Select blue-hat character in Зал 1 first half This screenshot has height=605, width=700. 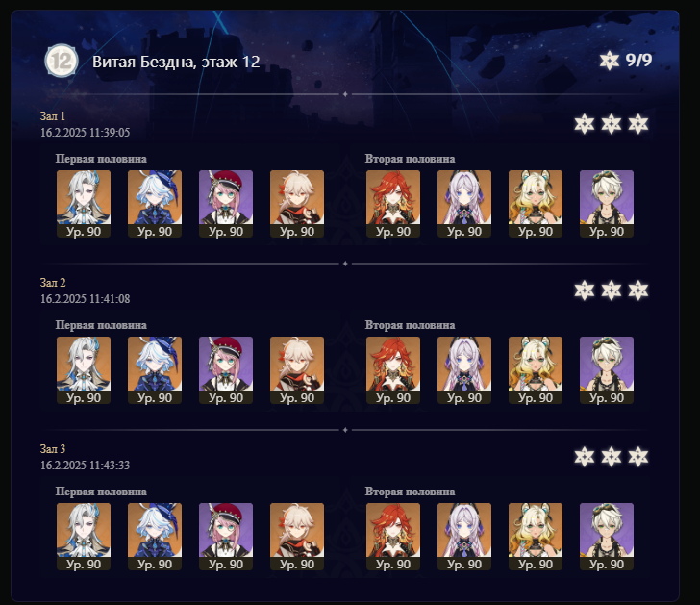155,204
